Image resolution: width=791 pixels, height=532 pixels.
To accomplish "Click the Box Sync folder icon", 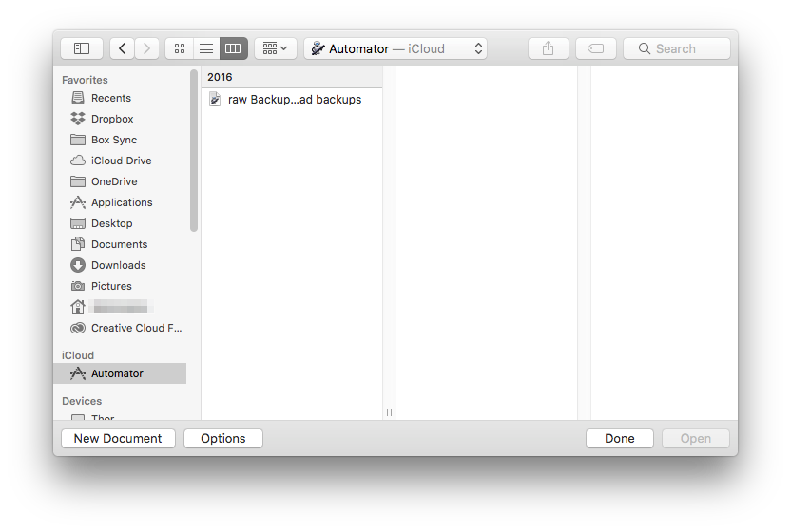I will (x=78, y=140).
